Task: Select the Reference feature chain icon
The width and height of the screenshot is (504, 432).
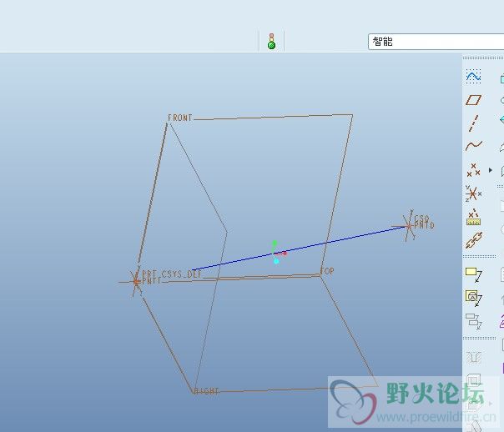Action: tap(474, 240)
